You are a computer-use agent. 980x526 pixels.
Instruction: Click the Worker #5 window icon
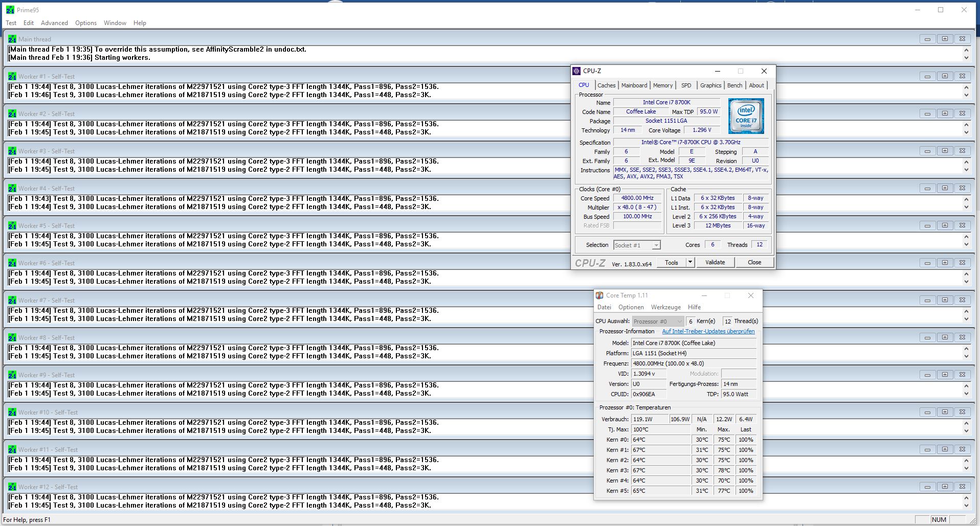tap(12, 225)
